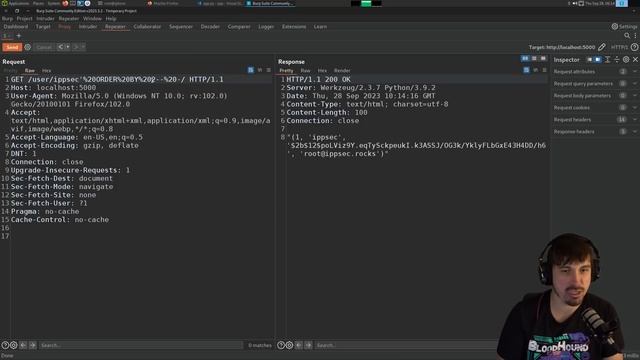This screenshot has width=640, height=360.
Task: Toggle the HTTP/1 protocol selector
Action: click(619, 47)
